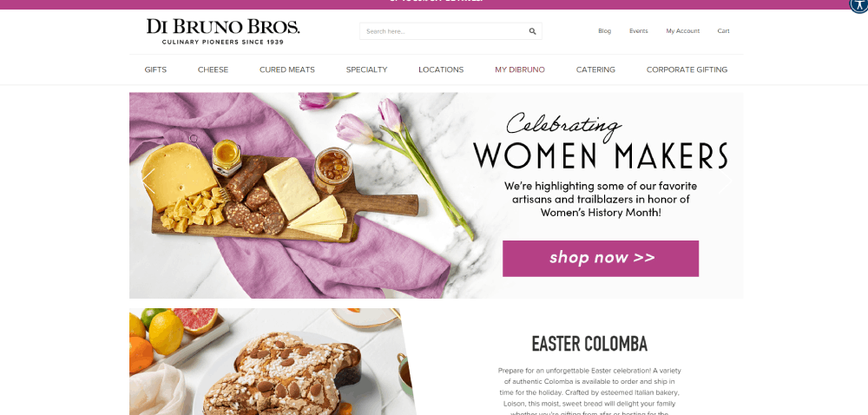Open the Catering navigation item
Image resolution: width=868 pixels, height=415 pixels.
(x=595, y=69)
